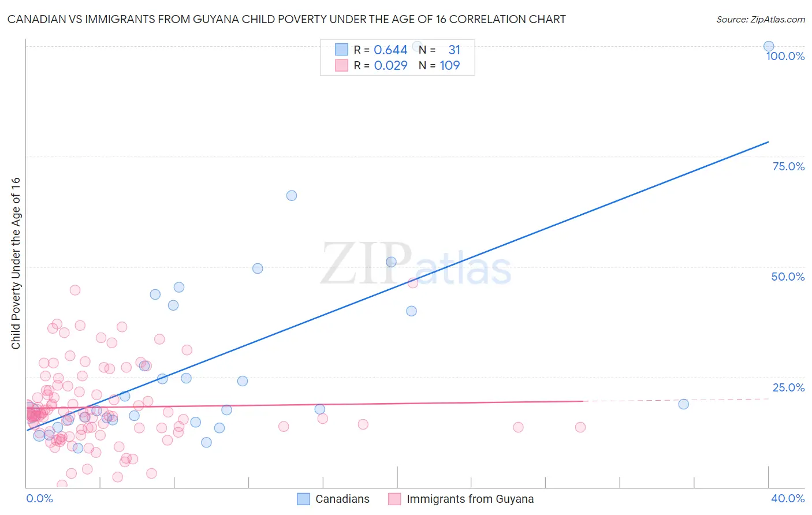
Task: Click the isolated blue point near 19% far right
Action: tap(684, 404)
